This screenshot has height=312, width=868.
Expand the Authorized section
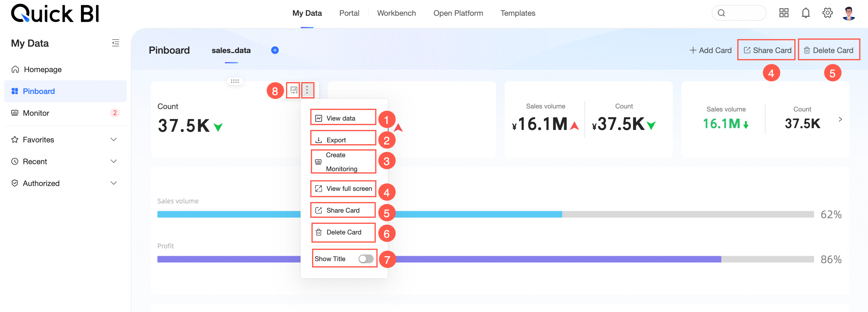click(x=113, y=183)
